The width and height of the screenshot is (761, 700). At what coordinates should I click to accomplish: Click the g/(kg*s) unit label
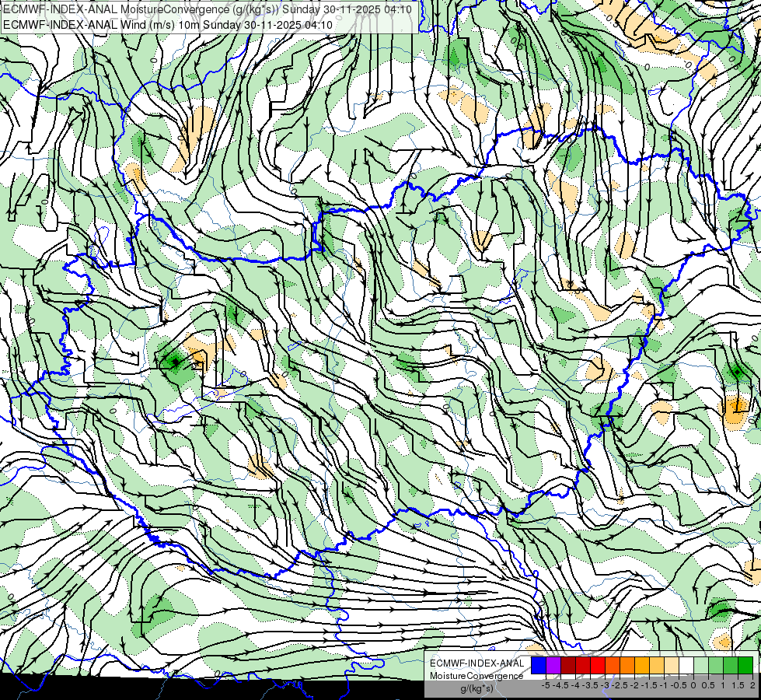pos(476,688)
